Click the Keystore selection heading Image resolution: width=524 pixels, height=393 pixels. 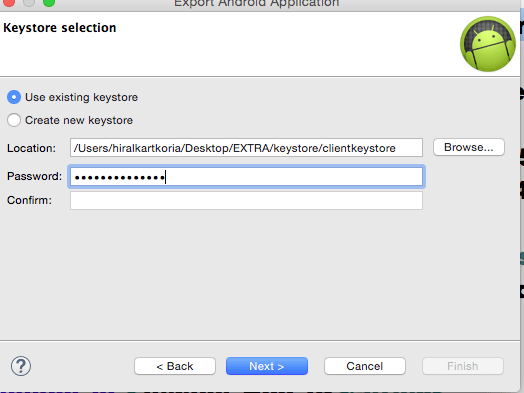click(60, 28)
